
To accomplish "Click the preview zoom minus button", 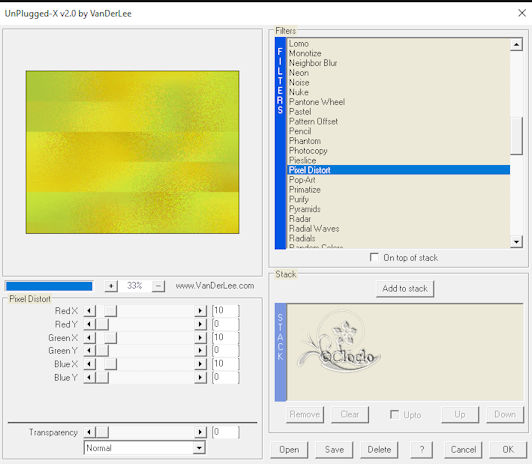I will 158,286.
